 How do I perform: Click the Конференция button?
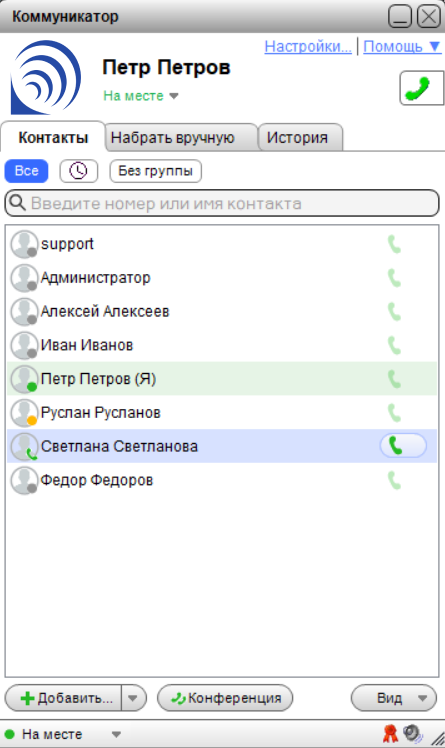[x=225, y=698]
